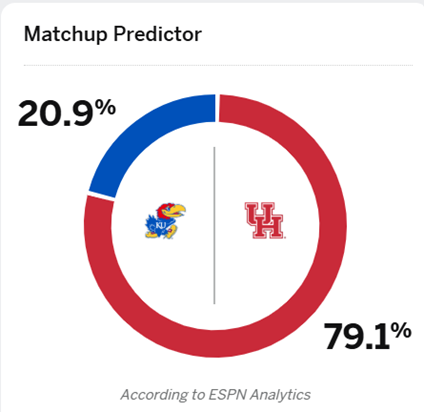The width and height of the screenshot is (424, 412).
Task: Click the Matchup Predictor heading
Action: [113, 34]
